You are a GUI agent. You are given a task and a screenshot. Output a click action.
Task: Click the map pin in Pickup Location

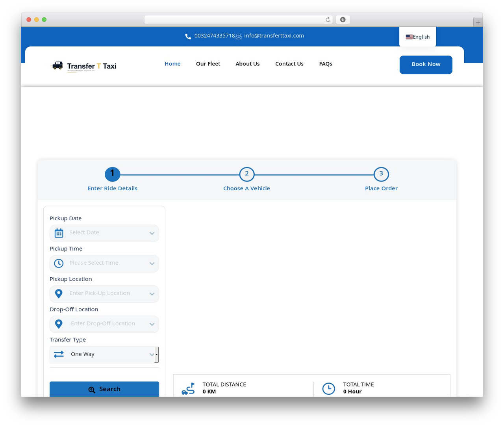(59, 294)
